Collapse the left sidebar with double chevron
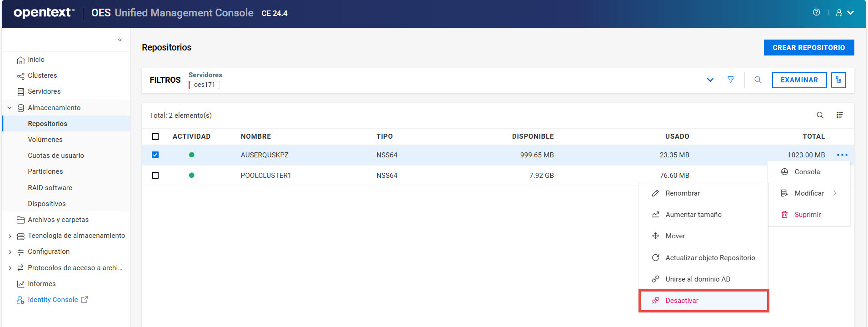 point(120,40)
